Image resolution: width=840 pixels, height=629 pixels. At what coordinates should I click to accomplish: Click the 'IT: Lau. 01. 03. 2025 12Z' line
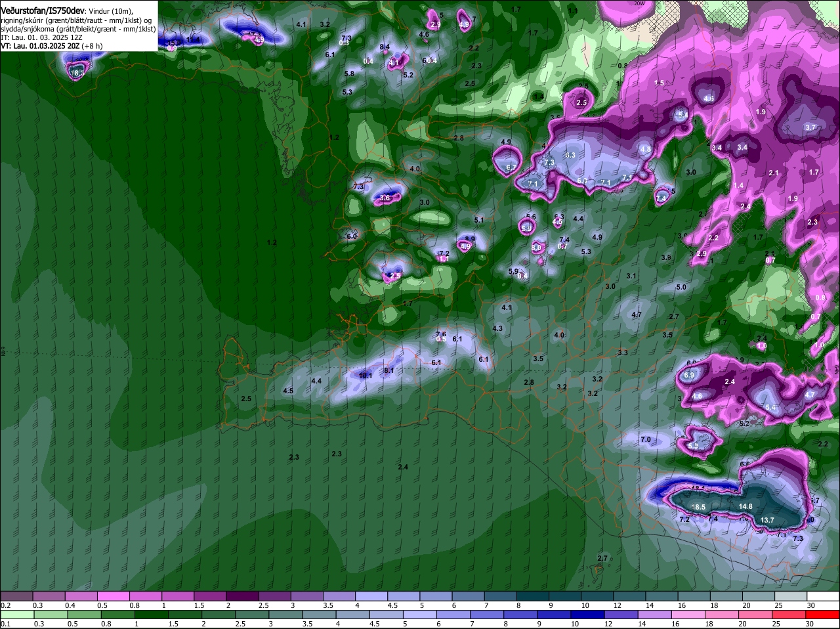coord(41,37)
